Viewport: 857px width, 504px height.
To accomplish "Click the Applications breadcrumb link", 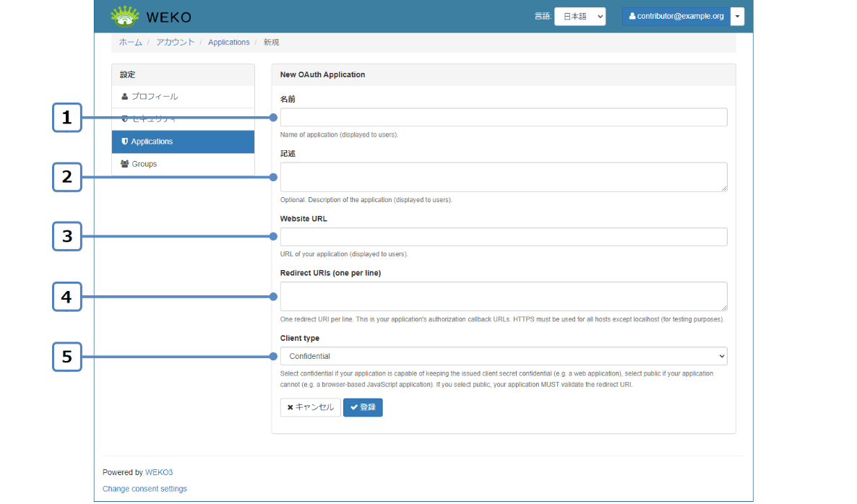I will tap(228, 43).
